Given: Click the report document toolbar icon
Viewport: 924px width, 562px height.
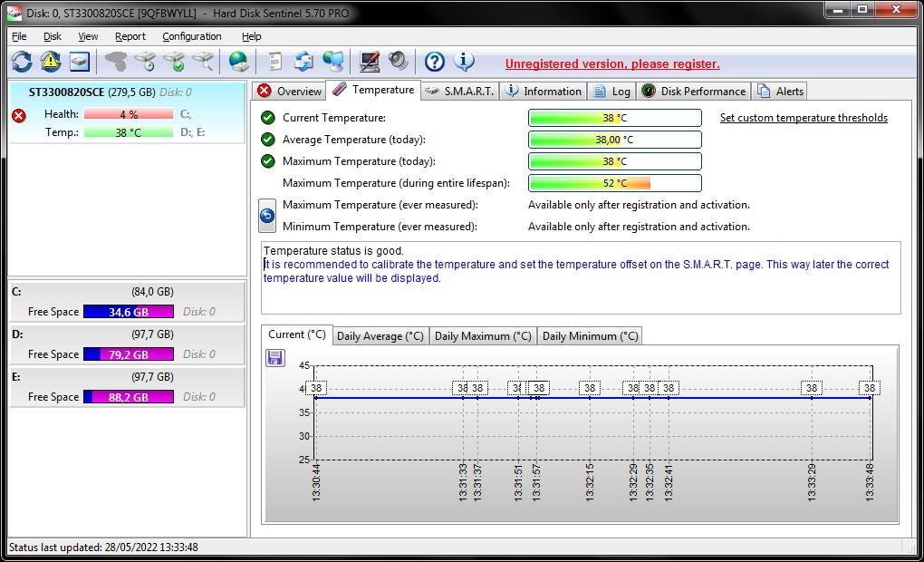Looking at the screenshot, I should pos(274,62).
